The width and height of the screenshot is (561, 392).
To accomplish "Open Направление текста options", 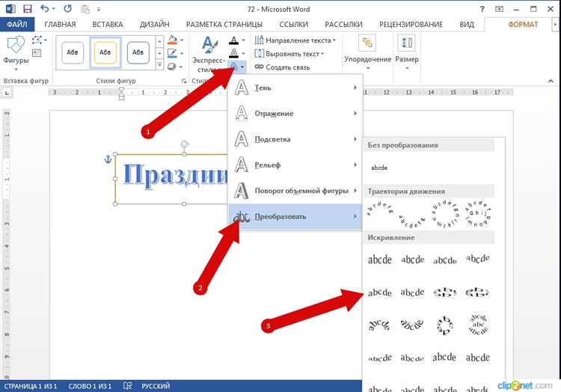I will tap(295, 40).
